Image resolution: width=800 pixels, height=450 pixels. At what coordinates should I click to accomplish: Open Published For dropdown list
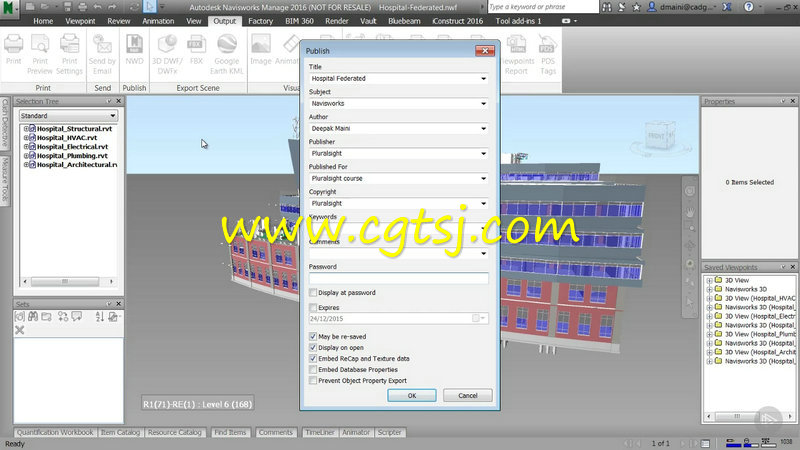coord(483,179)
